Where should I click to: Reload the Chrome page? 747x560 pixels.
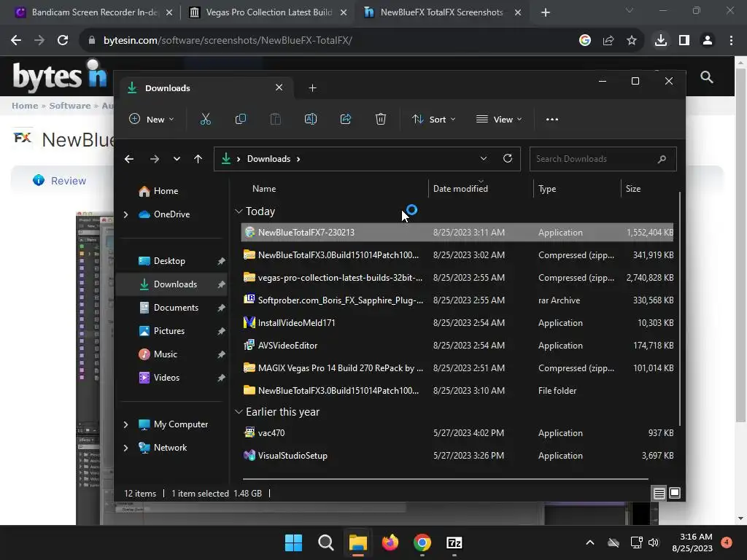point(63,41)
